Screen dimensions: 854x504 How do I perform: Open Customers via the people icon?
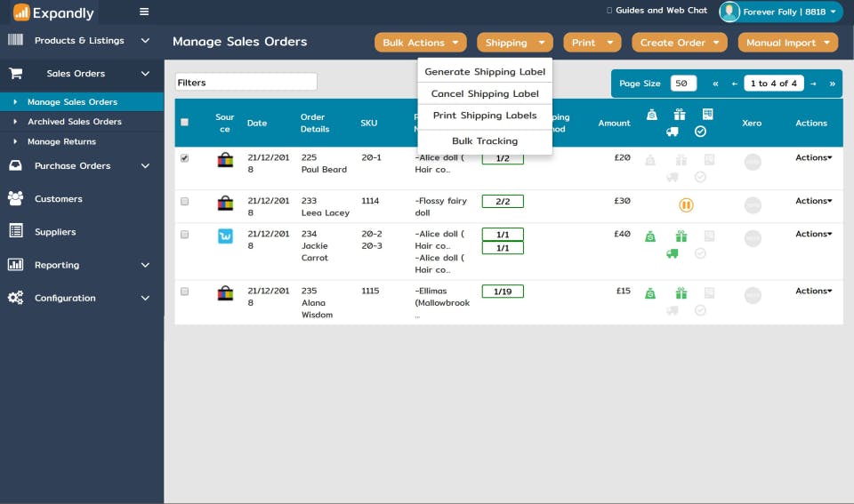coord(16,198)
